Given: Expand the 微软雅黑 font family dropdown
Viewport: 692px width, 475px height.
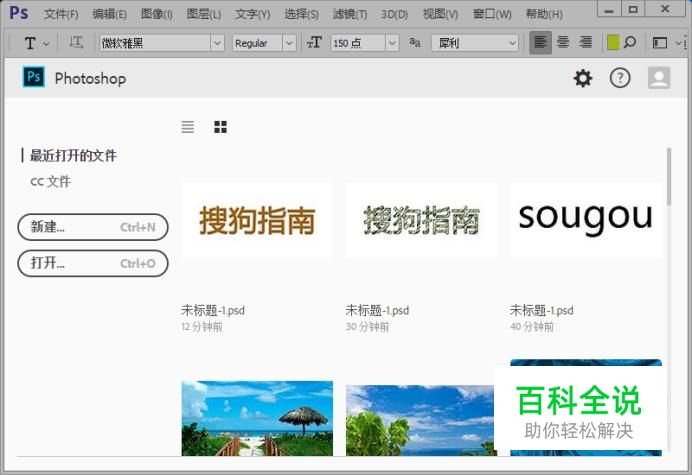Looking at the screenshot, I should [217, 44].
